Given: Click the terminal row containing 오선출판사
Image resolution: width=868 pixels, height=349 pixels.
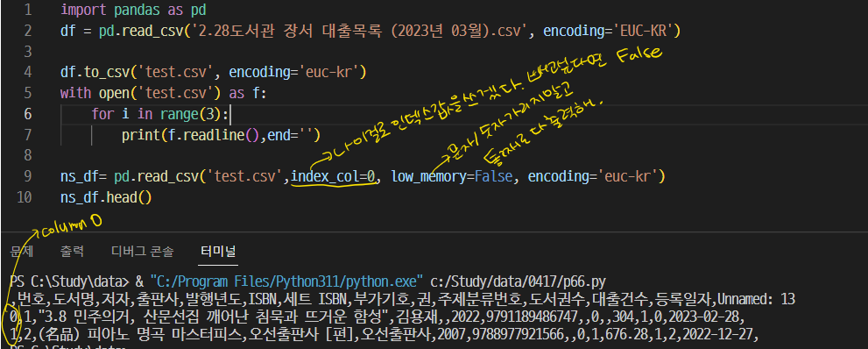Looking at the screenshot, I should (385, 335).
